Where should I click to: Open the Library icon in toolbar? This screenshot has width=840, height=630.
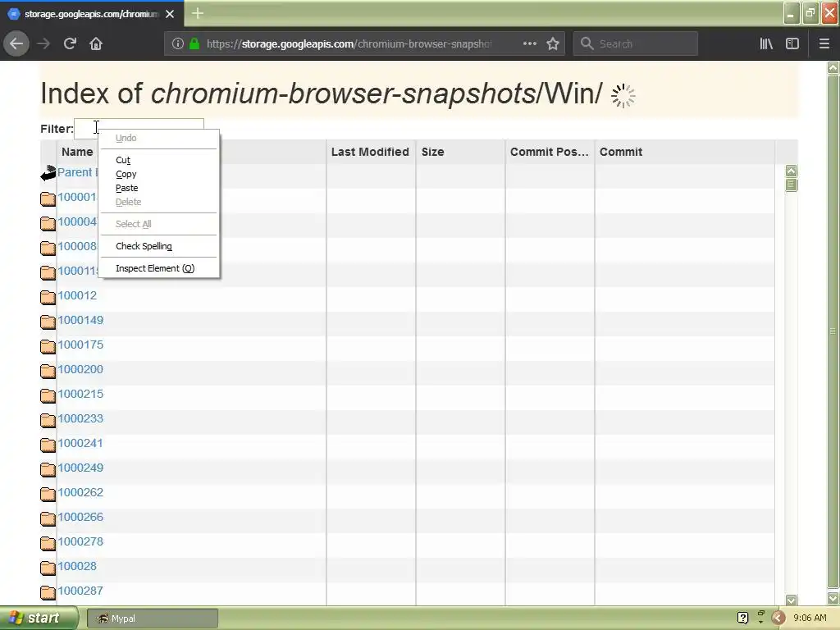pyautogui.click(x=766, y=43)
